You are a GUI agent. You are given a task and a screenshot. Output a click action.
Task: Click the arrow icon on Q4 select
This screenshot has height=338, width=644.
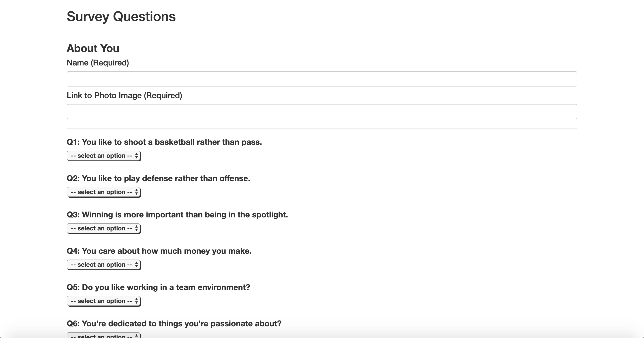136,264
